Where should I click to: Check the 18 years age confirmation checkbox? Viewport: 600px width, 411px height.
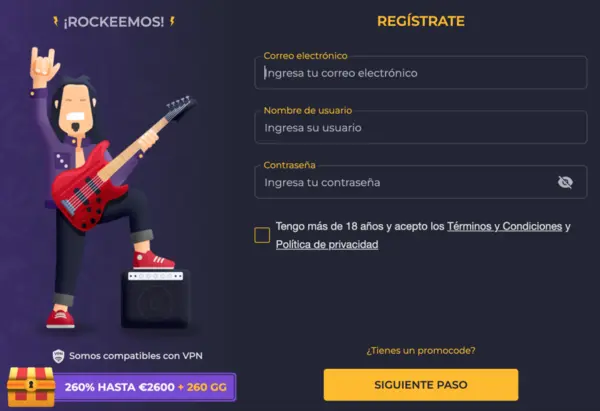point(262,235)
